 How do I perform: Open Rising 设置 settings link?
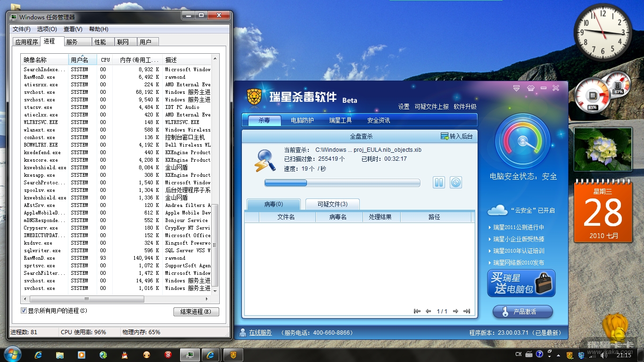tap(404, 107)
